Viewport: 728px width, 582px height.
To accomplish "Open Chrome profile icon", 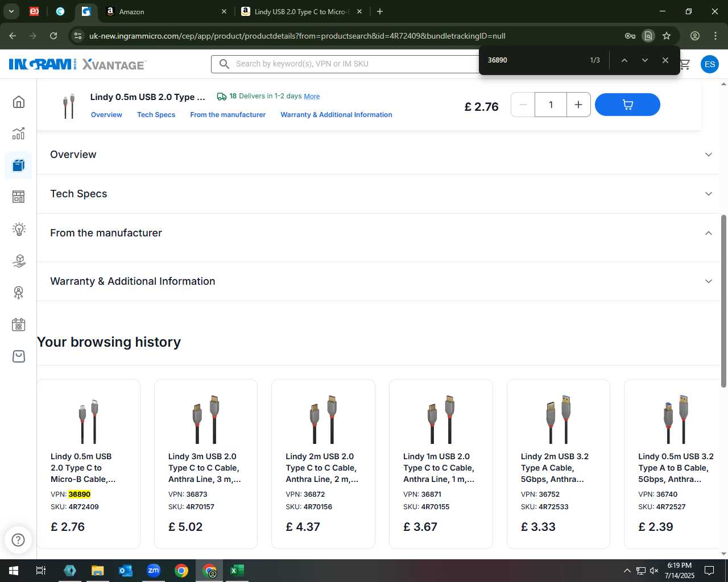I will [x=695, y=36].
